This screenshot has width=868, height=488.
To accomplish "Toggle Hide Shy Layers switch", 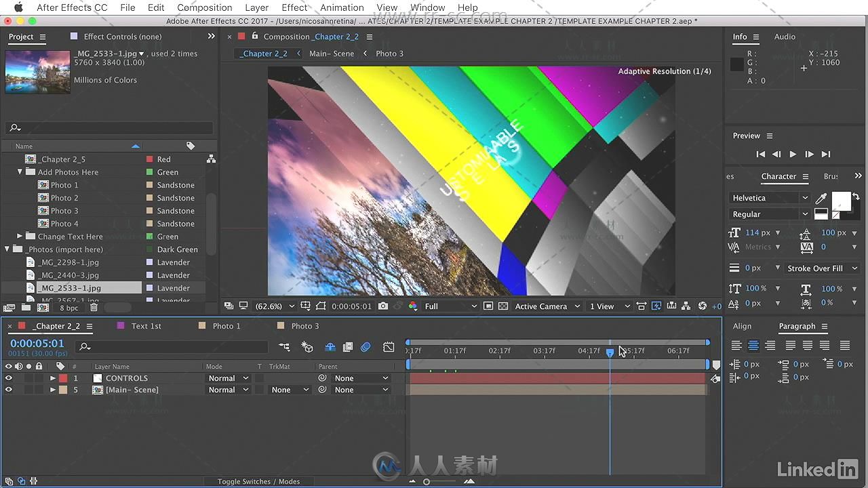I will tap(330, 347).
